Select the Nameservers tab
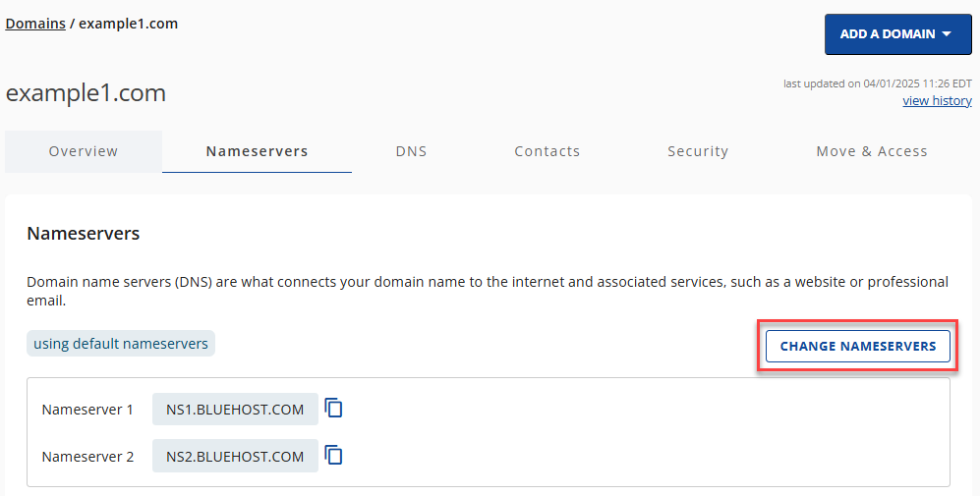Viewport: 980px width, 496px height. click(257, 151)
